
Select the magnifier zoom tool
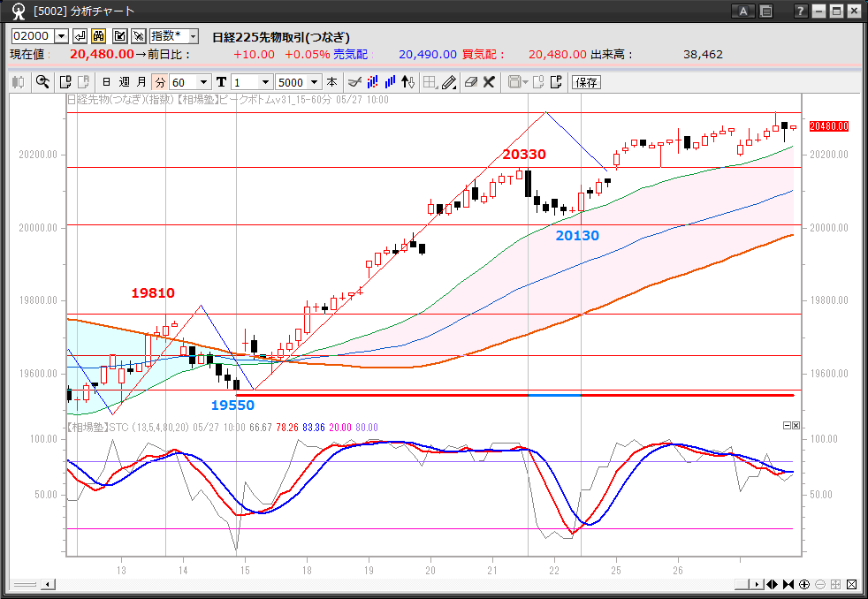tap(42, 82)
